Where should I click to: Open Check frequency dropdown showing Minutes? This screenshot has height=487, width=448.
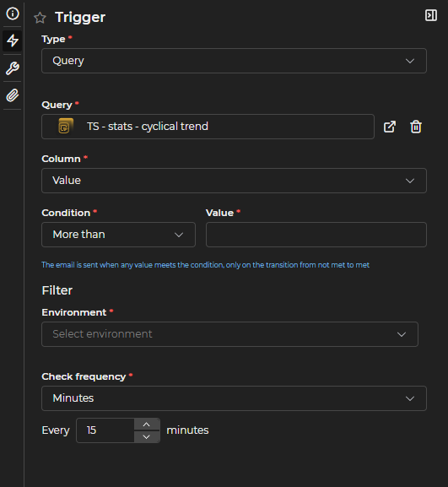[x=234, y=398]
